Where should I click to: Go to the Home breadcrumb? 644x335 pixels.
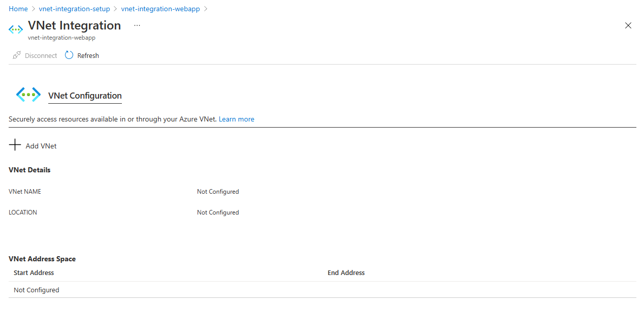(x=18, y=9)
